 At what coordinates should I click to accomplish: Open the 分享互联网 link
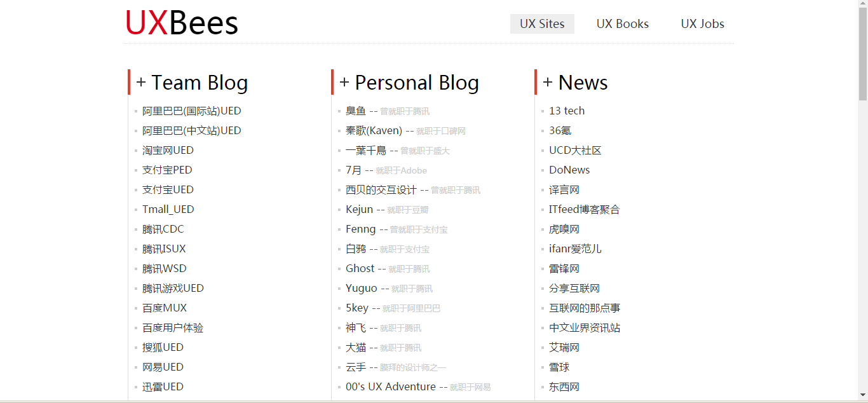click(x=574, y=288)
